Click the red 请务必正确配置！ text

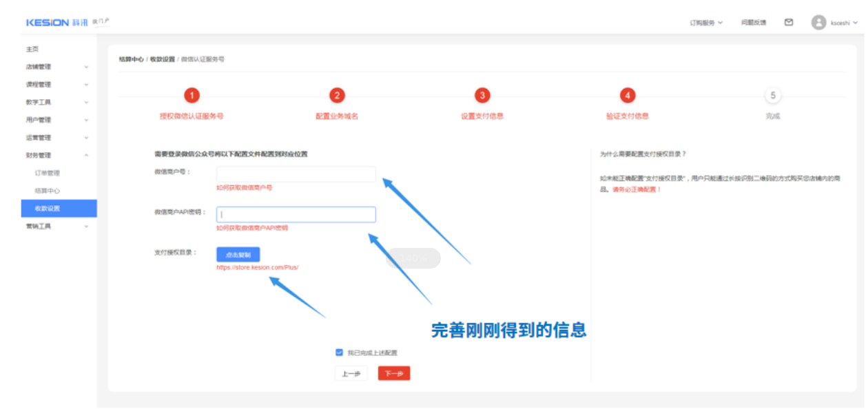click(x=637, y=189)
